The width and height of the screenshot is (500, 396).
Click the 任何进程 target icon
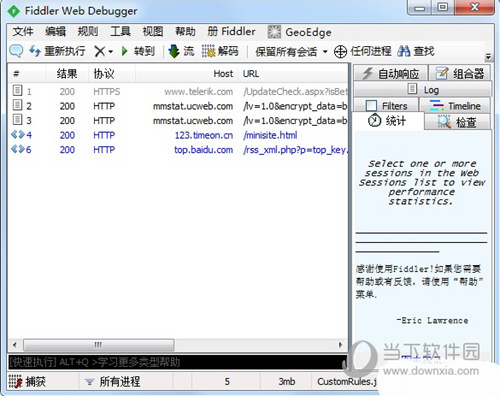340,52
